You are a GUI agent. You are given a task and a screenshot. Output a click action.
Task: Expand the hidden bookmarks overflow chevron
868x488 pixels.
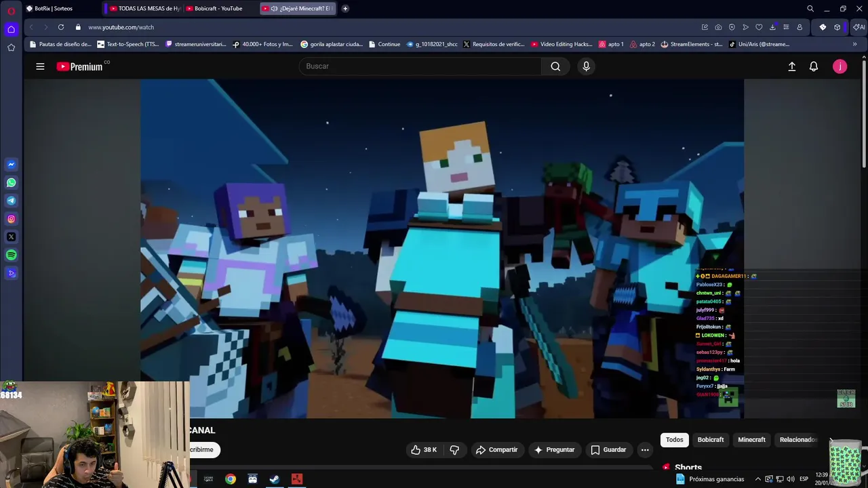[x=854, y=44]
